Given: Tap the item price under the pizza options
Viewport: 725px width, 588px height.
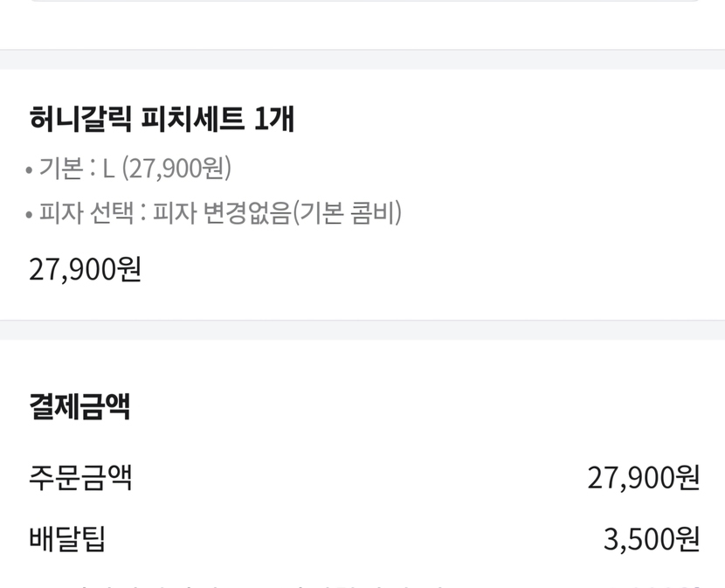Looking at the screenshot, I should point(85,269).
